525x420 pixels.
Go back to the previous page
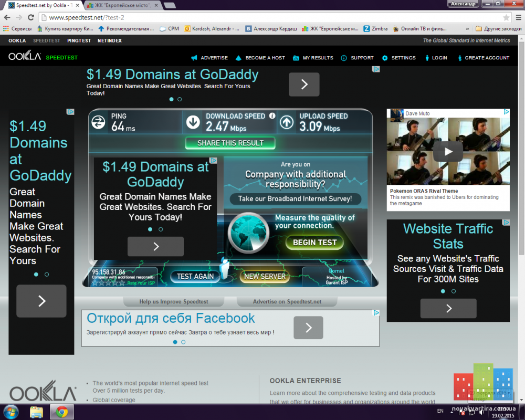(7, 17)
